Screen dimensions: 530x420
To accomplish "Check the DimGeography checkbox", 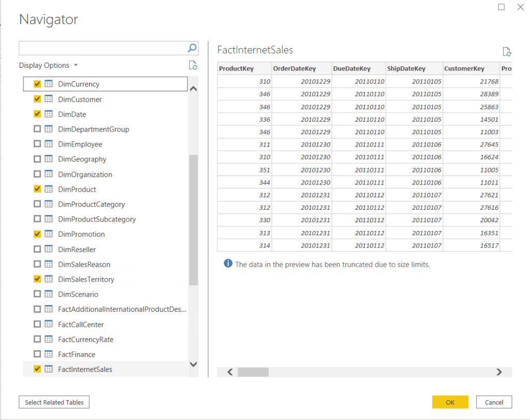I will pyautogui.click(x=37, y=160).
